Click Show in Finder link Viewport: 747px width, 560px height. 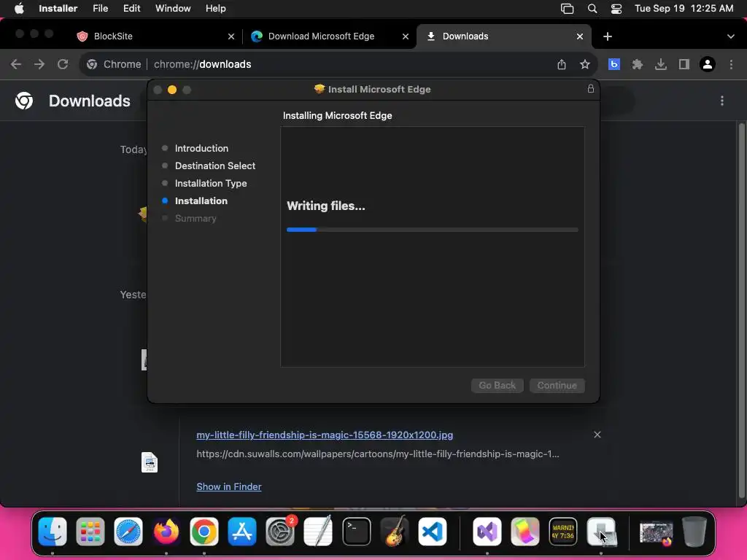click(229, 486)
